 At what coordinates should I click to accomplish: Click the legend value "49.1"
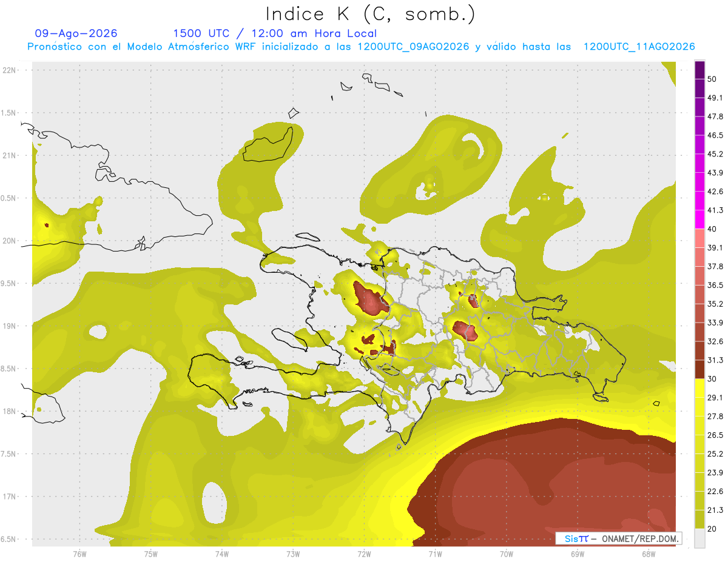(715, 98)
